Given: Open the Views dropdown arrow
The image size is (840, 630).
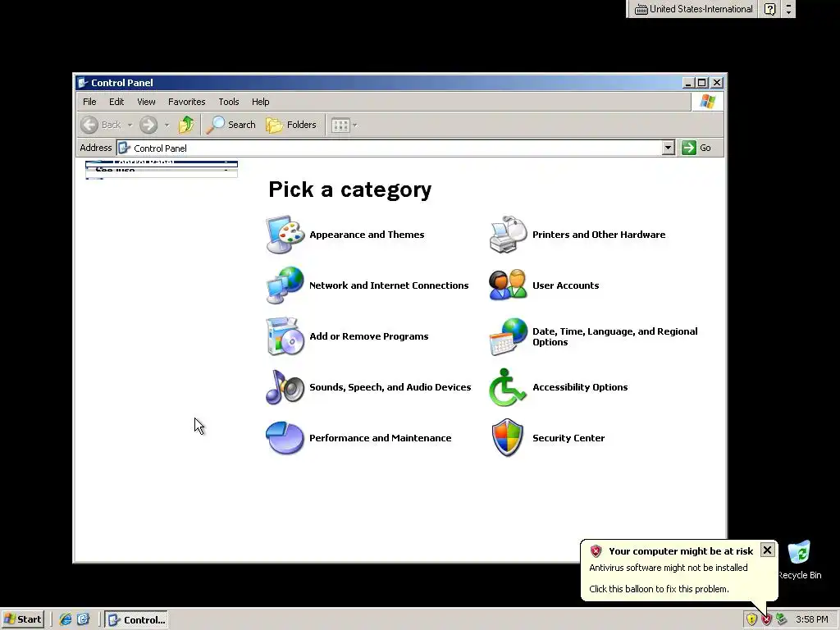Looking at the screenshot, I should click(354, 126).
